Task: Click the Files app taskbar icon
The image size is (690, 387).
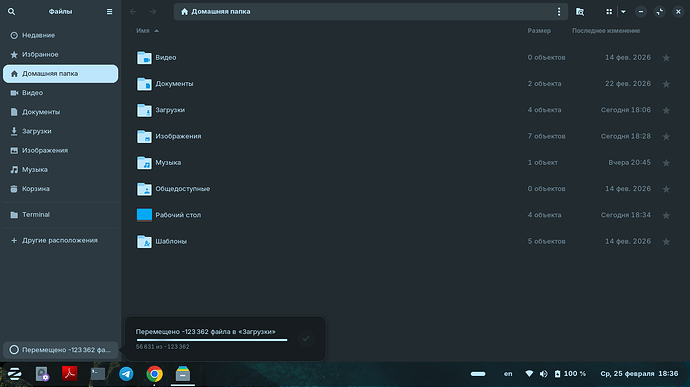Action: tap(183, 374)
